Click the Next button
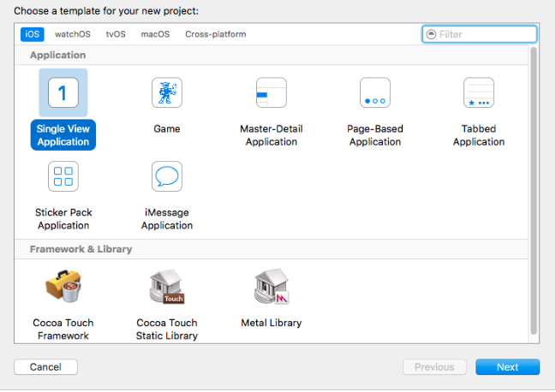This screenshot has width=556, height=392. pyautogui.click(x=507, y=367)
